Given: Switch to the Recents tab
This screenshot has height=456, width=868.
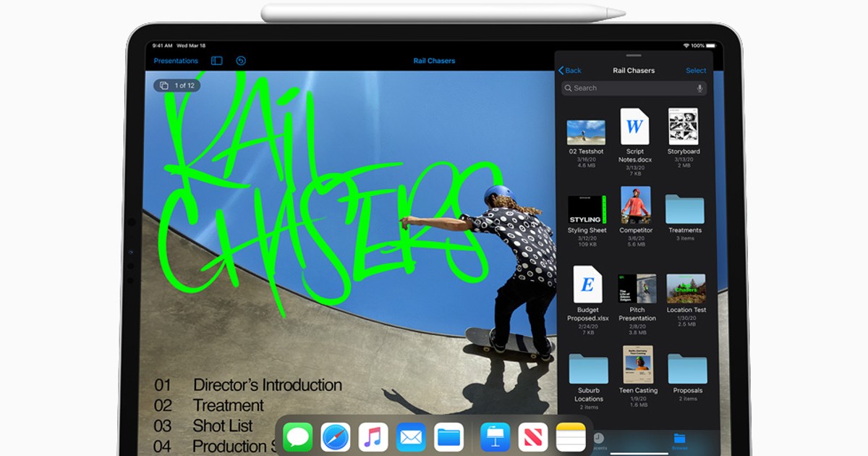Looking at the screenshot, I should pos(599,442).
